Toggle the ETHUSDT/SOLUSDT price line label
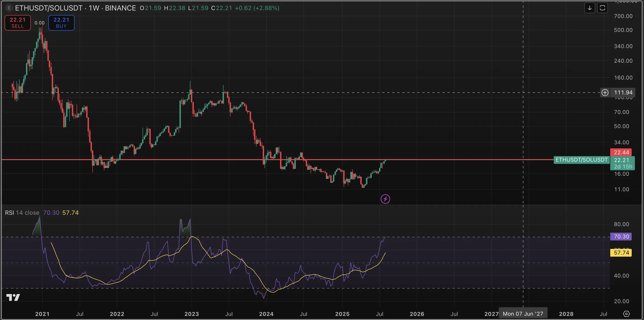 point(581,160)
